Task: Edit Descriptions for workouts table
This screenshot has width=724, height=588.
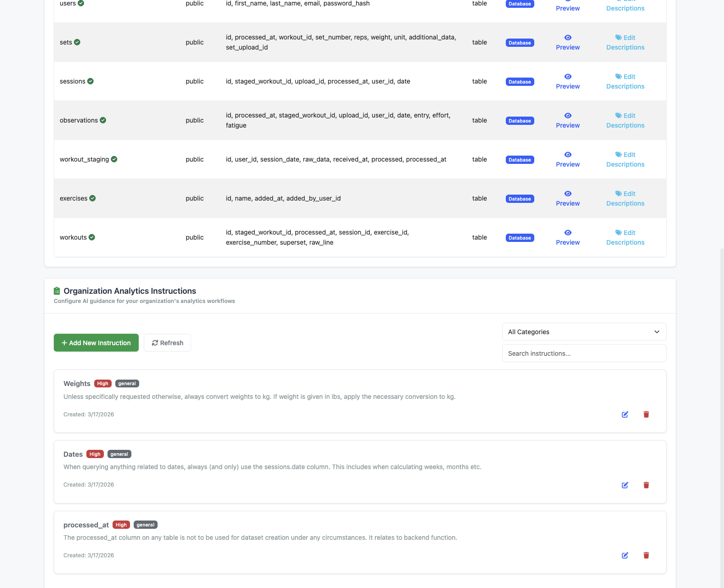Action: coord(625,238)
